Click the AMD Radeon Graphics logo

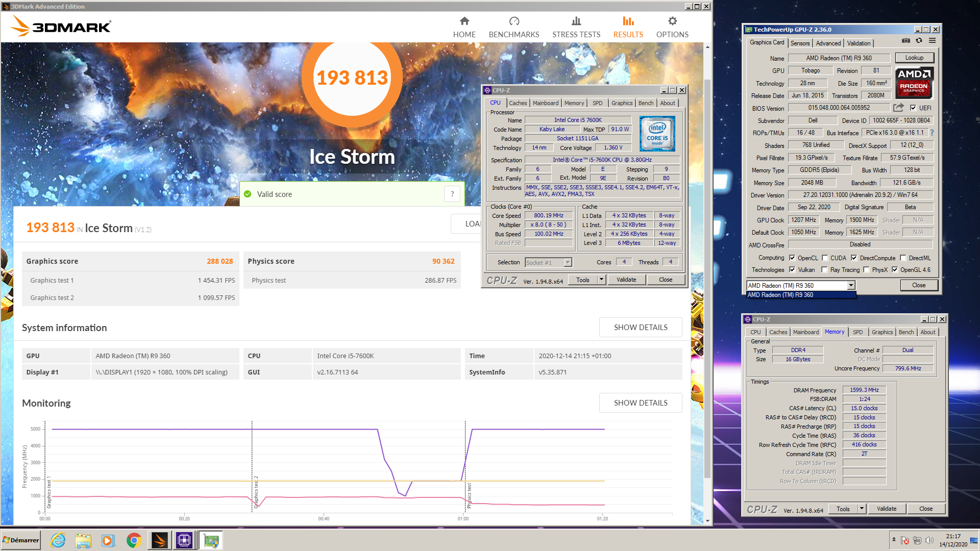coord(914,83)
